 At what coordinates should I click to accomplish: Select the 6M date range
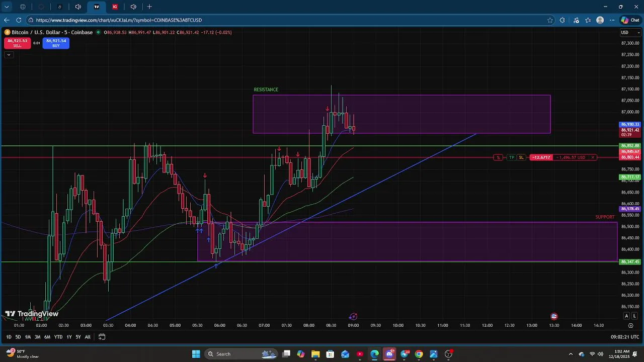point(47,337)
